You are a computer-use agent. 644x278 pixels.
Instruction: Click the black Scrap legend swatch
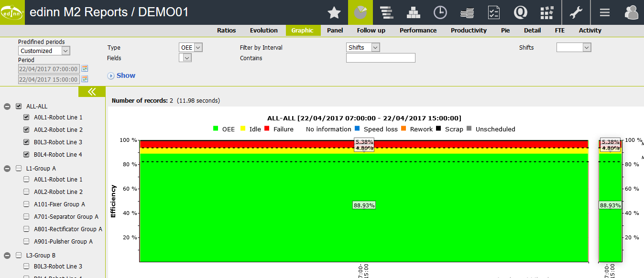tap(438, 129)
